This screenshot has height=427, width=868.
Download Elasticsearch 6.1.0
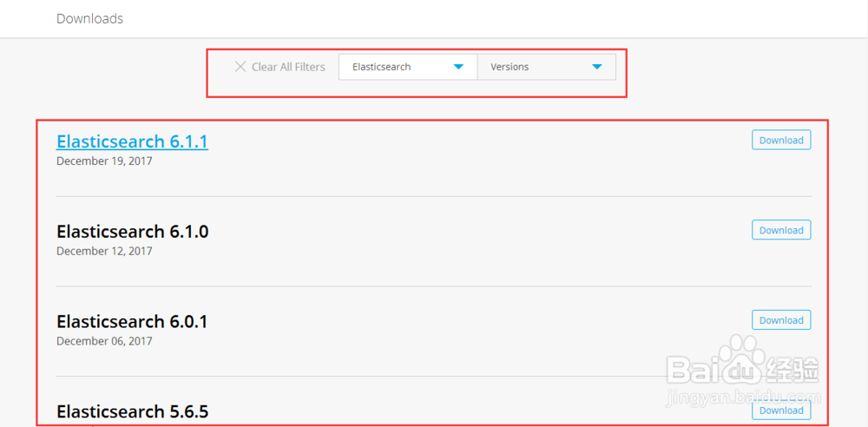click(x=781, y=230)
